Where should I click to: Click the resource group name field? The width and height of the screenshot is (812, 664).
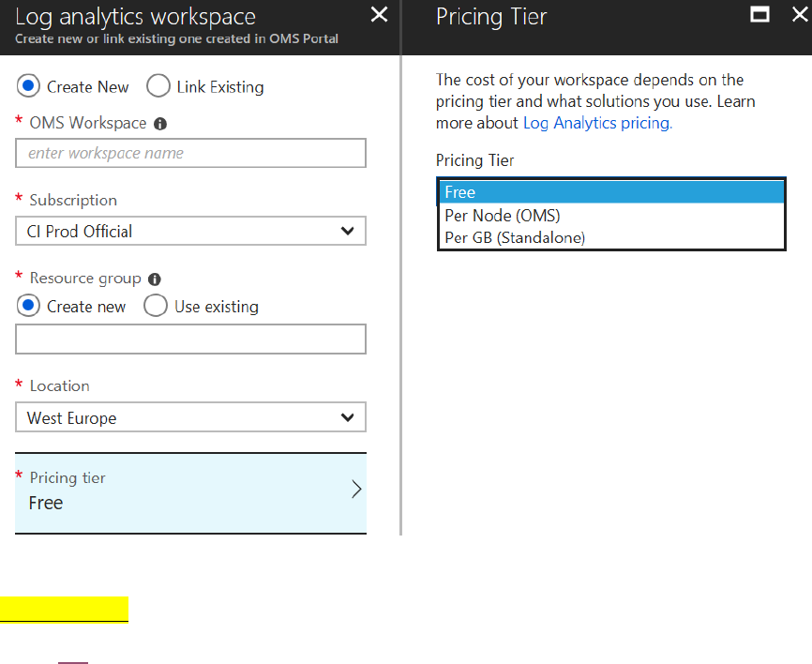[x=190, y=340]
